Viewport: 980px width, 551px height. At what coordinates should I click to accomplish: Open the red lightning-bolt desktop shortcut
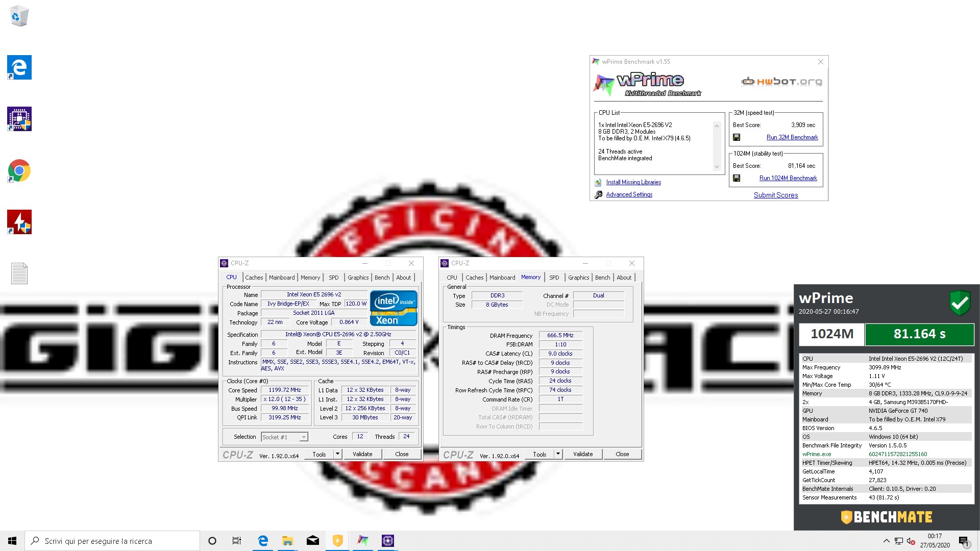(19, 222)
